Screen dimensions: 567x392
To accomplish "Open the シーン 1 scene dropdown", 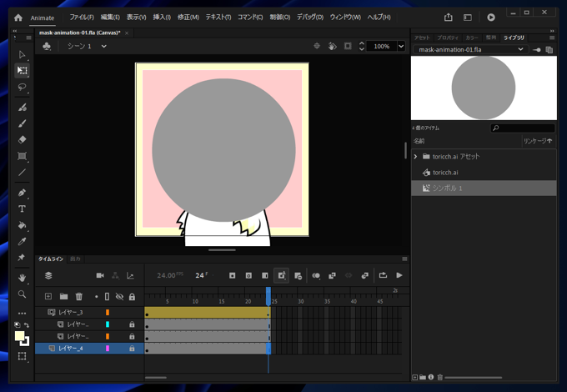I will tap(103, 47).
